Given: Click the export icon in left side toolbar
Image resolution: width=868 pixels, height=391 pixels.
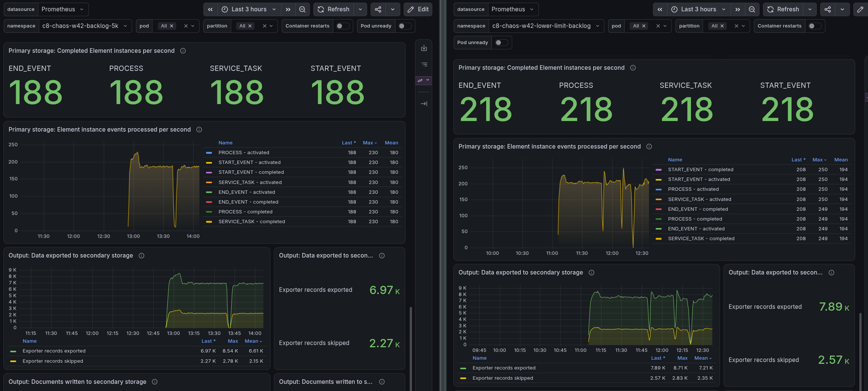Looking at the screenshot, I should pyautogui.click(x=424, y=48).
